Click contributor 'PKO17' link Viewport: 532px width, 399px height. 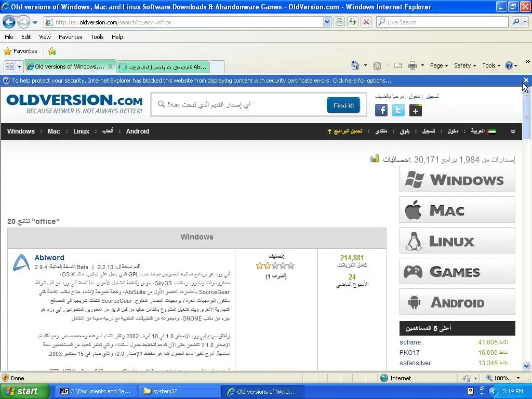[409, 353]
